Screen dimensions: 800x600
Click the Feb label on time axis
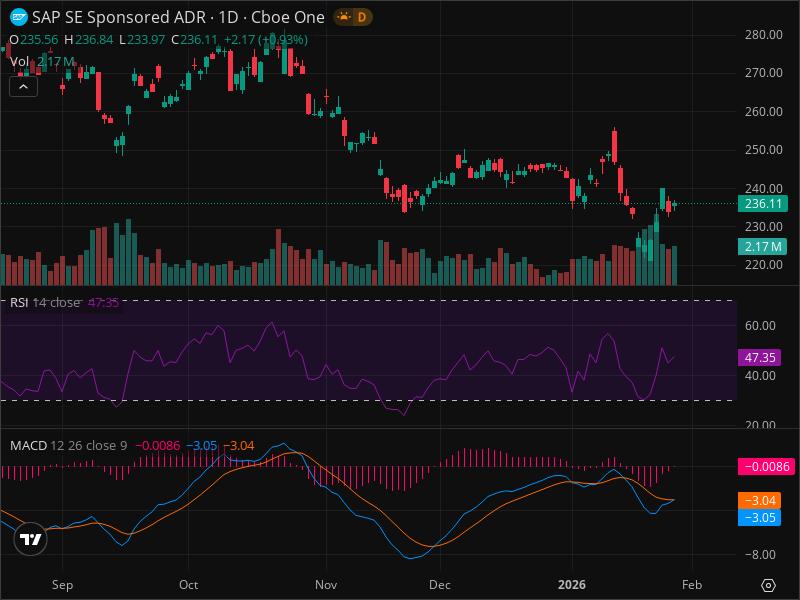coord(692,585)
